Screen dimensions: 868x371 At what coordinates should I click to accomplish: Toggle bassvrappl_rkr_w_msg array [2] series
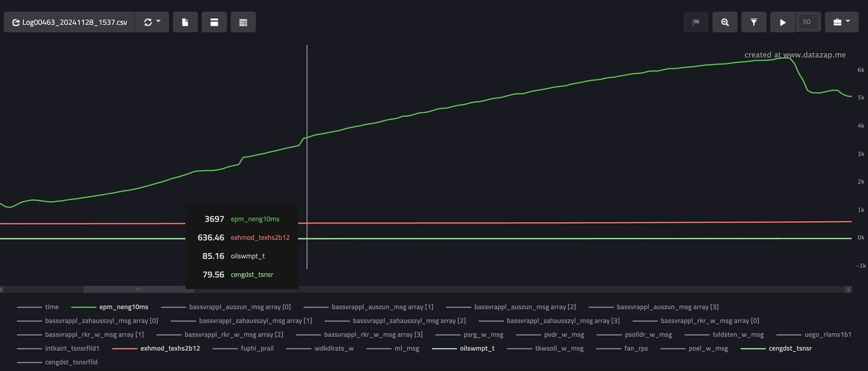pyautogui.click(x=220, y=335)
